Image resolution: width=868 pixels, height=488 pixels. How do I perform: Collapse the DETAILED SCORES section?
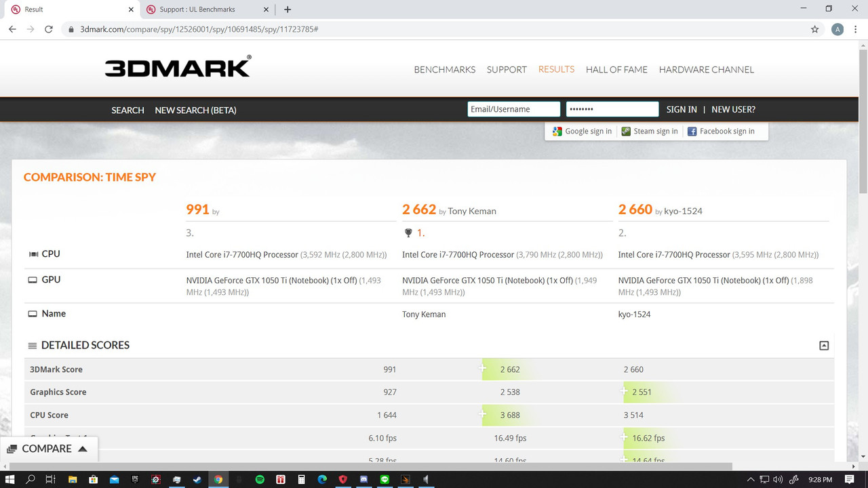click(824, 346)
